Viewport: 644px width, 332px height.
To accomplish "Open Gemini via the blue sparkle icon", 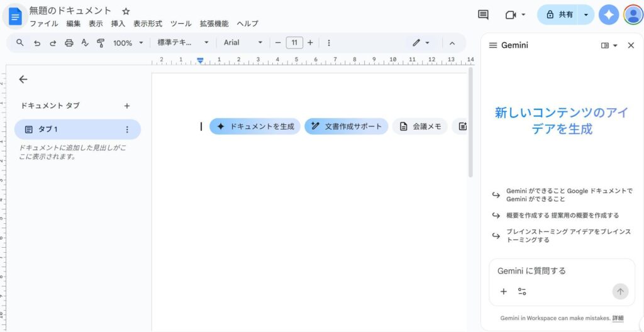I will (609, 15).
